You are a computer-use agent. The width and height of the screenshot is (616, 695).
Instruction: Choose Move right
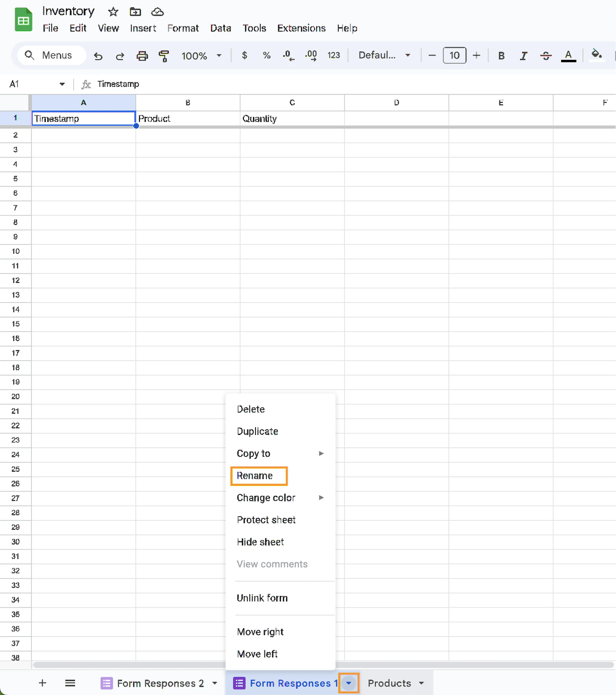280,632
